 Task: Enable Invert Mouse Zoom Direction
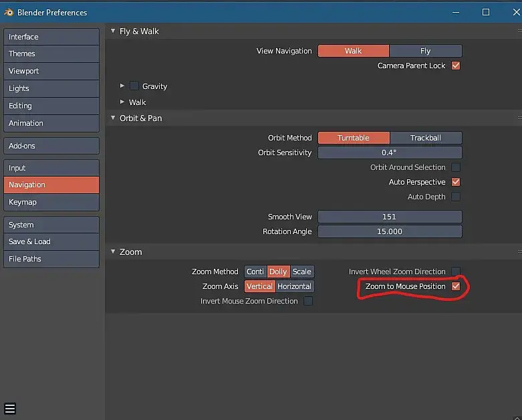308,301
